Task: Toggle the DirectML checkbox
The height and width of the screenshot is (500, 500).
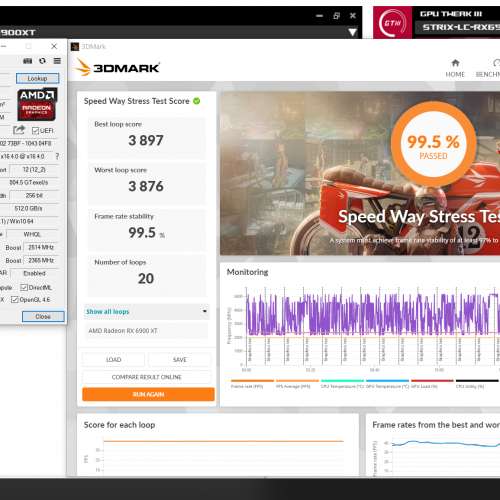Action: [x=24, y=287]
